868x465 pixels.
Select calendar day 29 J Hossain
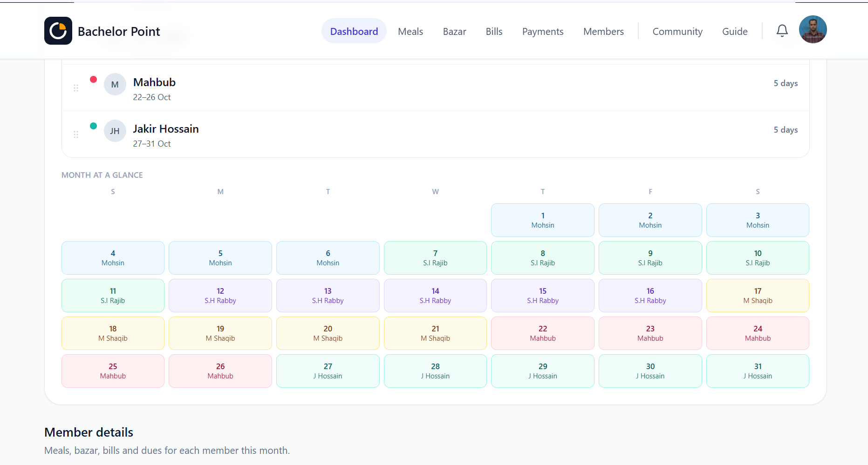543,371
